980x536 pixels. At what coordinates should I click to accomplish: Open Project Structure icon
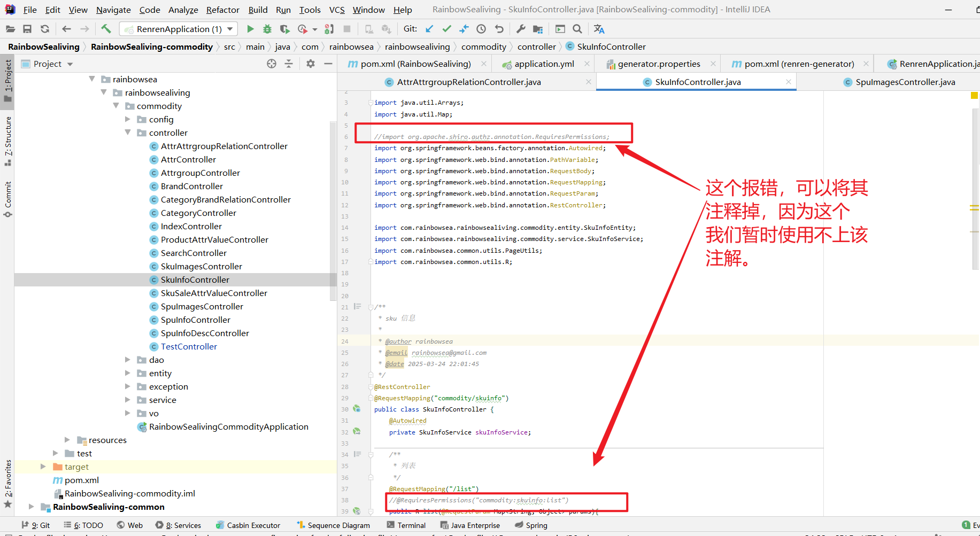point(538,29)
